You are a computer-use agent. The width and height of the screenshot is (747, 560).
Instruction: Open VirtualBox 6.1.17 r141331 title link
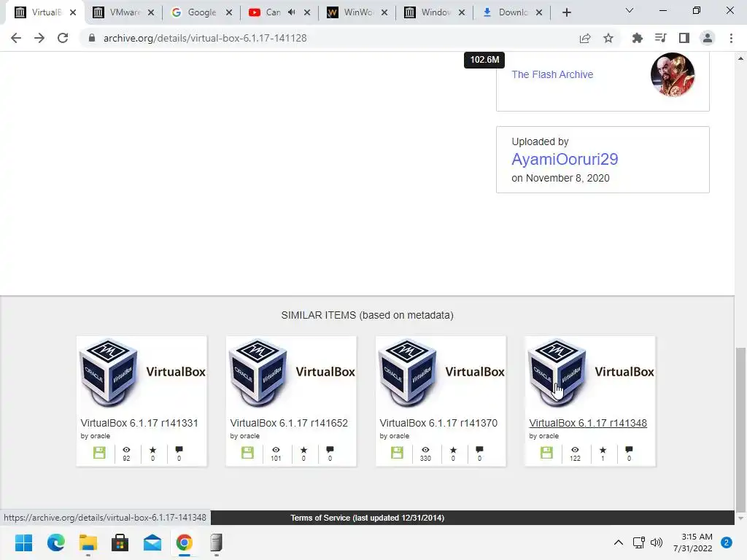139,423
